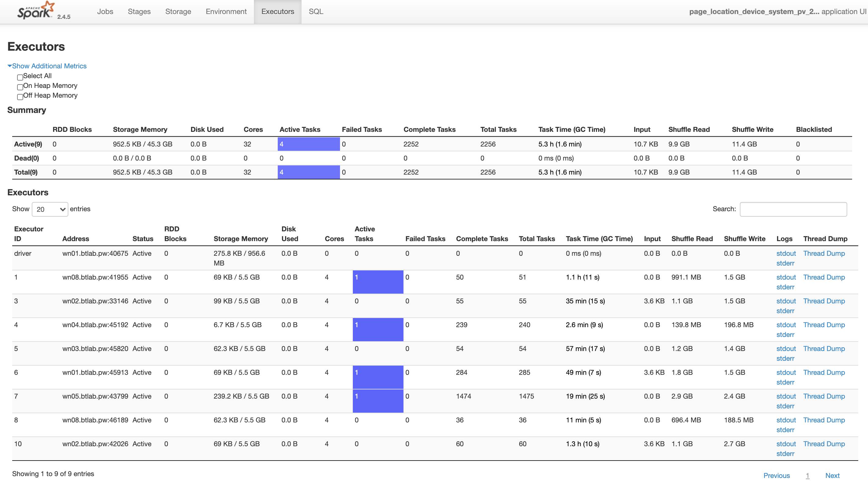Open stderr log for executor 7

pyautogui.click(x=785, y=406)
